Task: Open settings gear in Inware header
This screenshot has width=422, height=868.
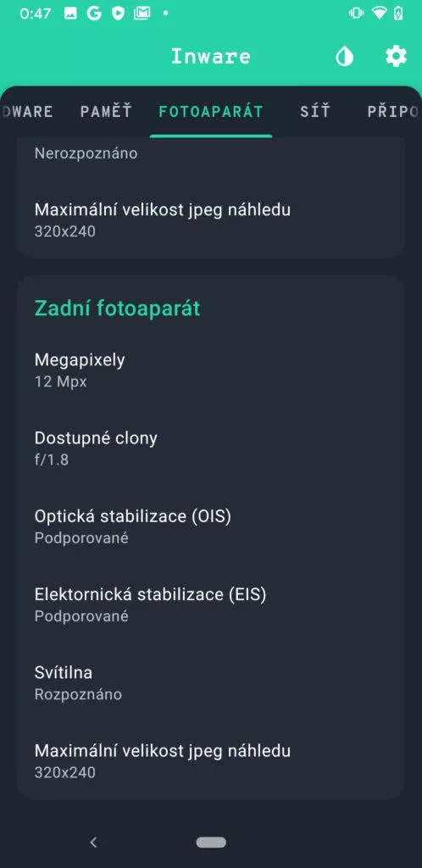Action: click(396, 57)
